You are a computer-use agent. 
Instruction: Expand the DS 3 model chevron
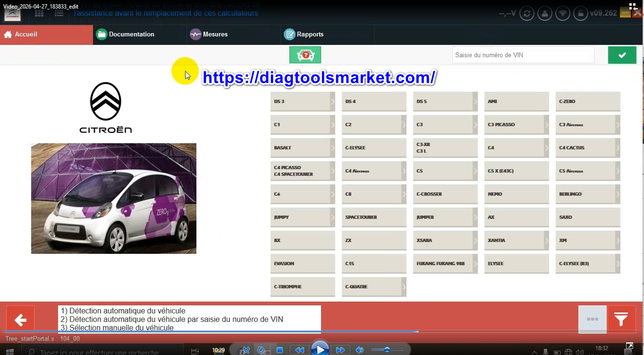click(332, 102)
